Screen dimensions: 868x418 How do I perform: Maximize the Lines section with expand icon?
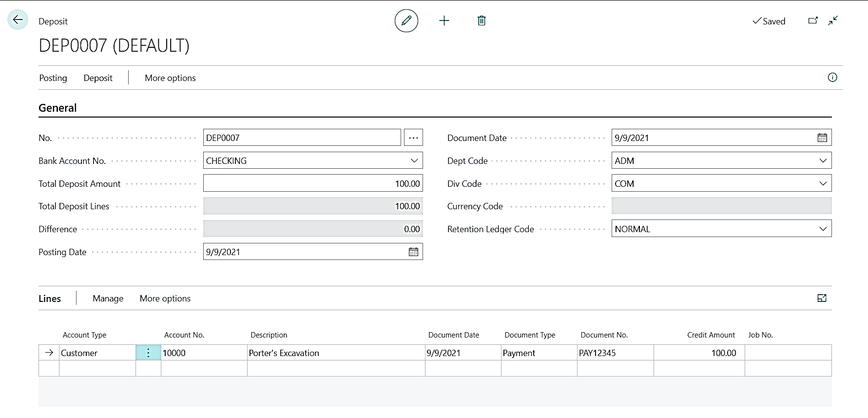822,298
